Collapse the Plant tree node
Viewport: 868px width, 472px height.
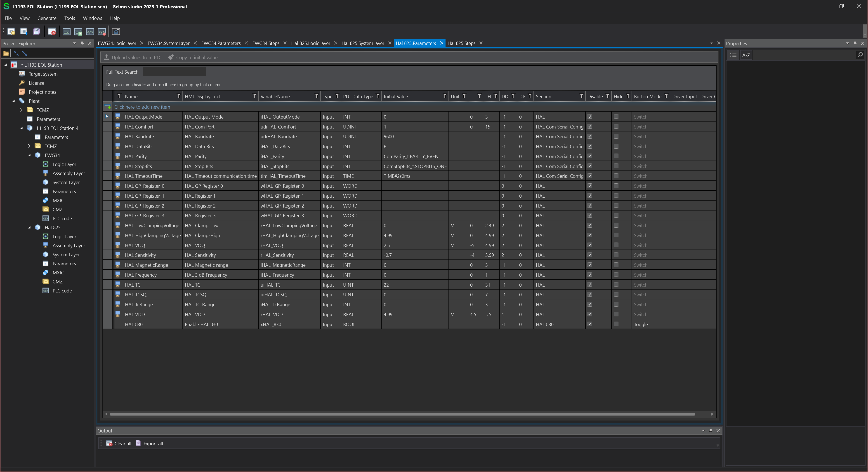point(14,101)
